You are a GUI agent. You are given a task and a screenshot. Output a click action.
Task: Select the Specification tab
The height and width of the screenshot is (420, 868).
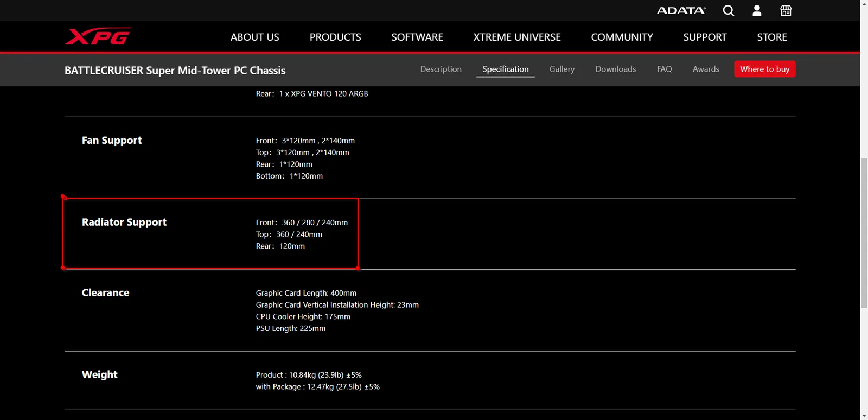(x=505, y=69)
